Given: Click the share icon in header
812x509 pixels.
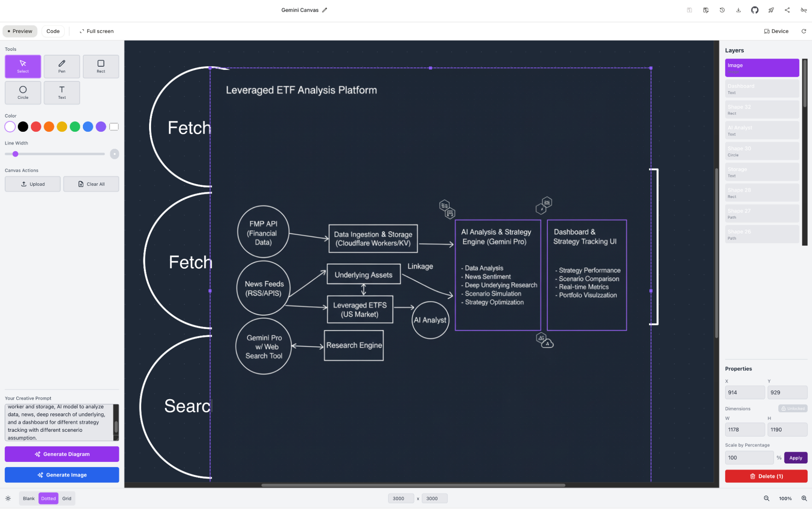Looking at the screenshot, I should tap(787, 10).
